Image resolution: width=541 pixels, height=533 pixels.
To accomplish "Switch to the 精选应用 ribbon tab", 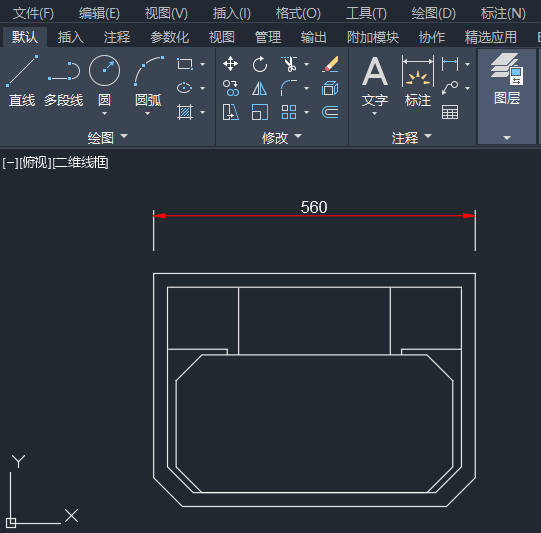I will (491, 37).
